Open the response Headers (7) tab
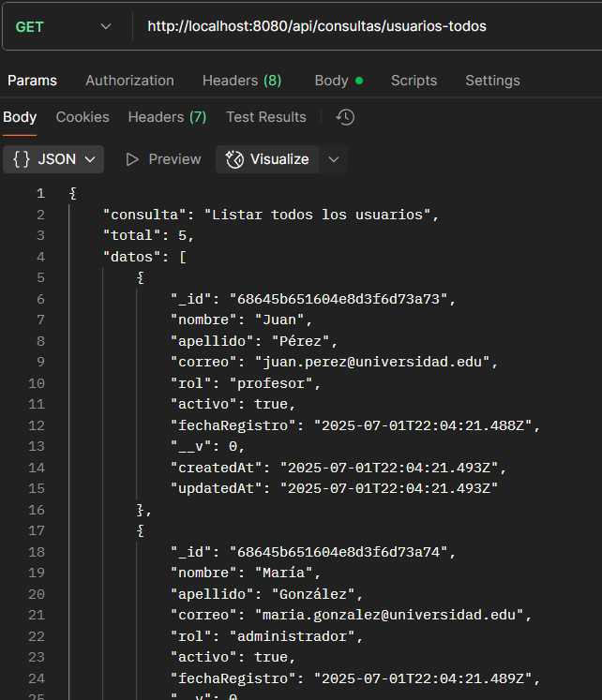 point(167,117)
